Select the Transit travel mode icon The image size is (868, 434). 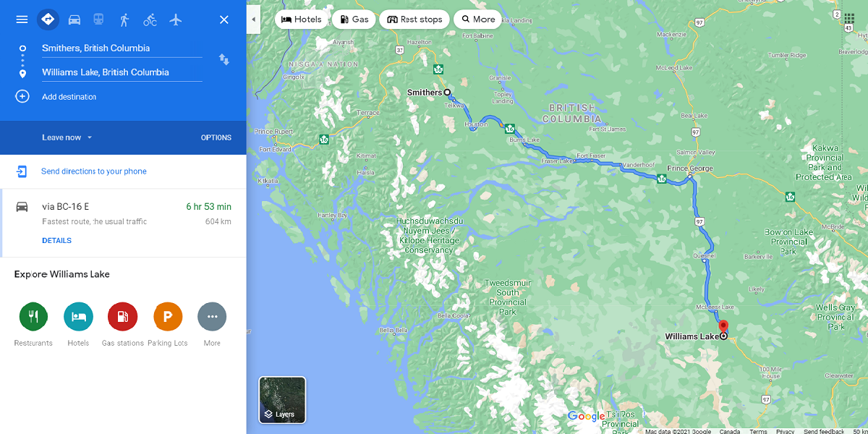point(98,20)
